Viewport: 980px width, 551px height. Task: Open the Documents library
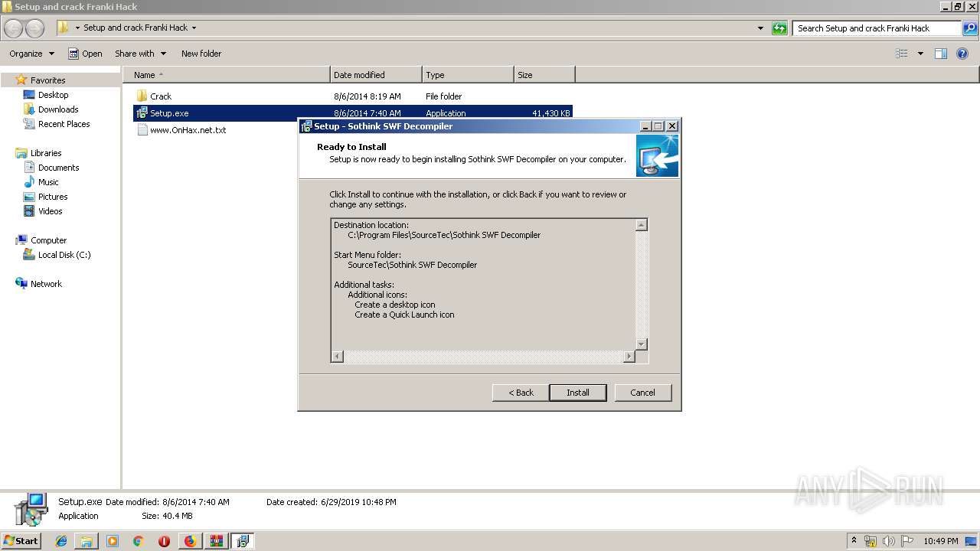[x=59, y=168]
